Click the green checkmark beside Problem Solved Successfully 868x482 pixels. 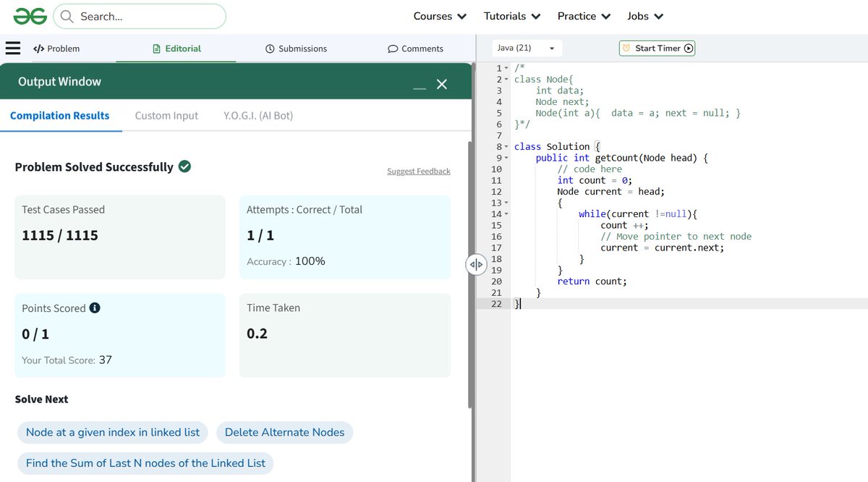(185, 166)
